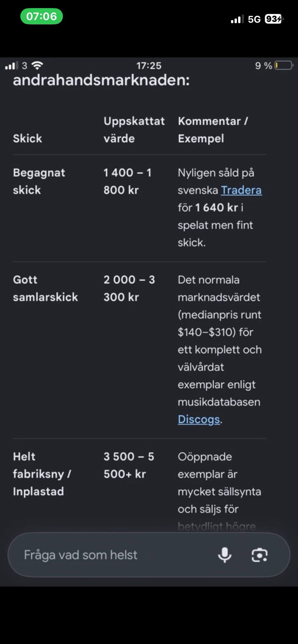Tap the green 07:06 time pill

[42, 16]
